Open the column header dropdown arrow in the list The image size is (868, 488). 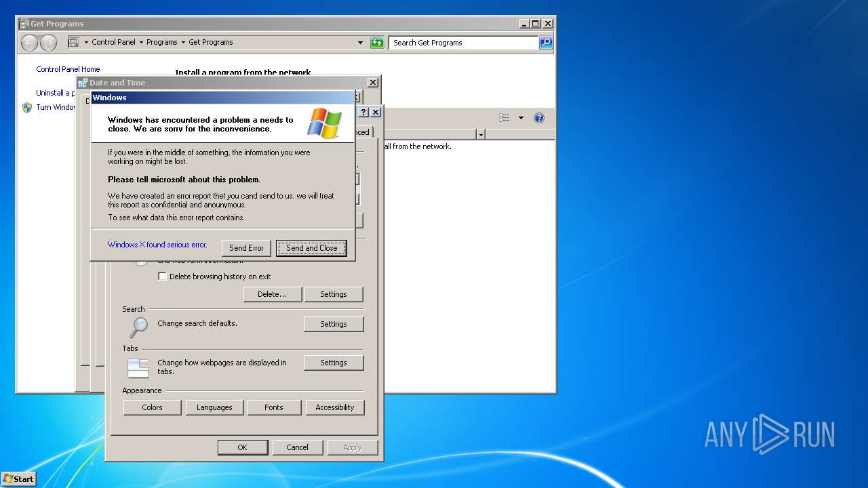click(481, 135)
